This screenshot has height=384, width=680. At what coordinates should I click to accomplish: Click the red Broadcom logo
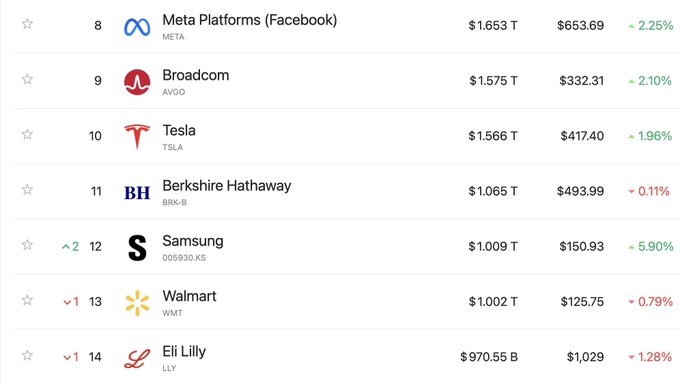click(x=137, y=82)
